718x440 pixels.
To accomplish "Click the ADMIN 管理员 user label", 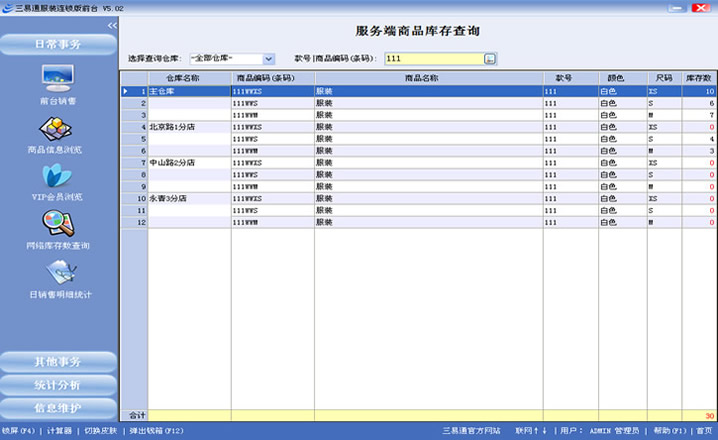I will coord(614,431).
